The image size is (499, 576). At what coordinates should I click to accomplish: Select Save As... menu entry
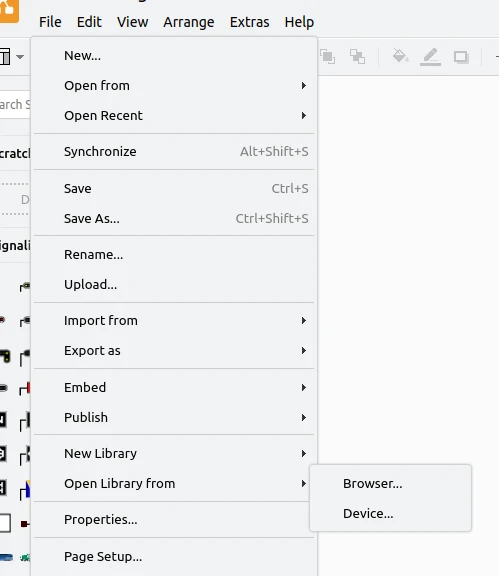(x=174, y=219)
